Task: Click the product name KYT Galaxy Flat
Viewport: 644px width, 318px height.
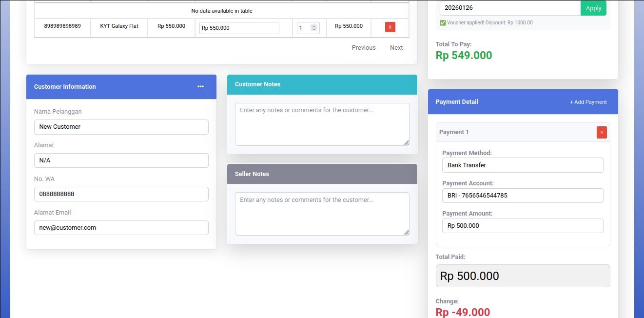Action: click(119, 26)
